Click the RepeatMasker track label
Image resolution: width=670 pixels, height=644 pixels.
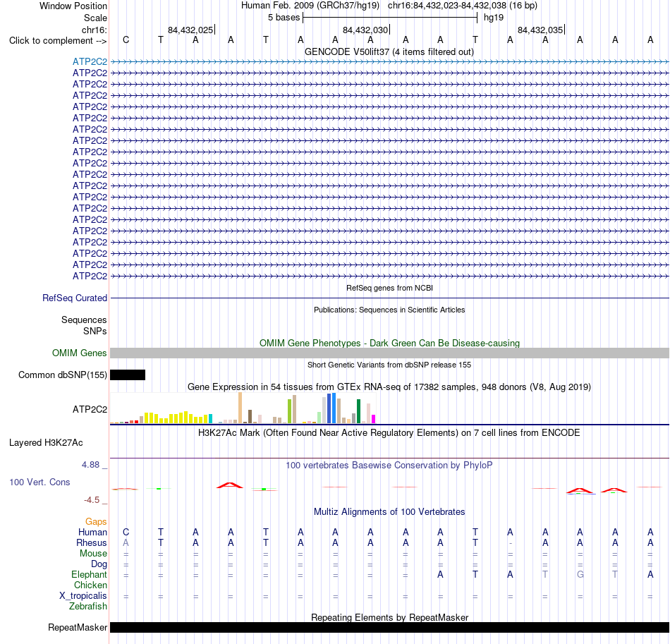pos(78,627)
